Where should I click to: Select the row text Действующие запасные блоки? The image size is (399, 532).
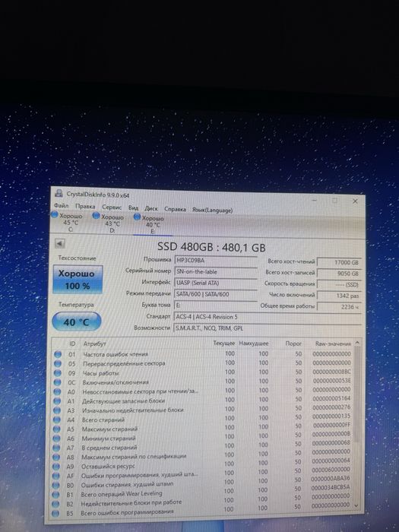point(123,401)
